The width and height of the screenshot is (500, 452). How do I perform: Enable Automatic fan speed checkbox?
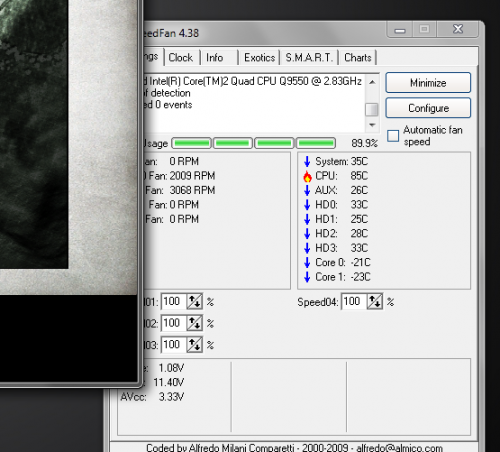coord(393,136)
